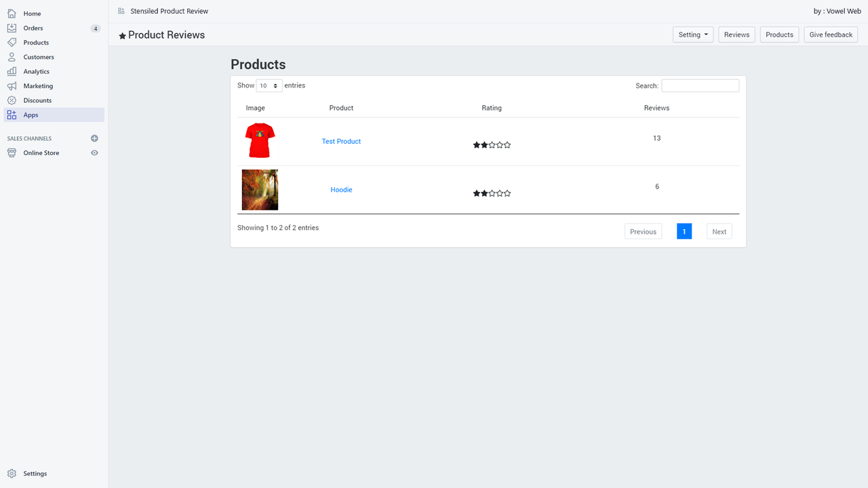
Task: Sort by Rating column header
Action: 492,108
